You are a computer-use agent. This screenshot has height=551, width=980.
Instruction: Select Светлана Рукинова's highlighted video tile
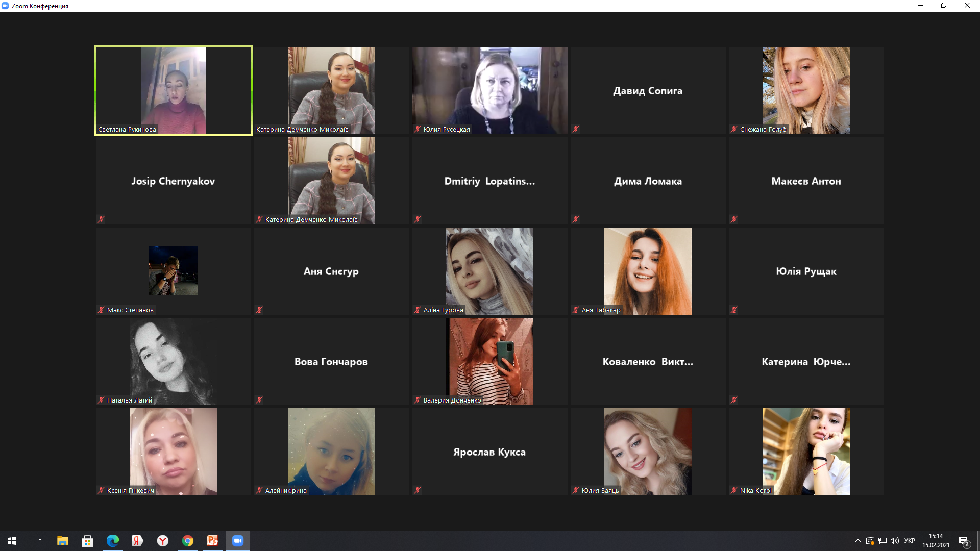(x=174, y=90)
